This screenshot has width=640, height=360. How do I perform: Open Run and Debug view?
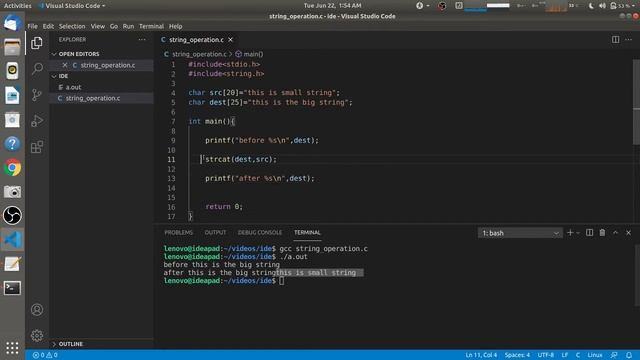(37, 121)
